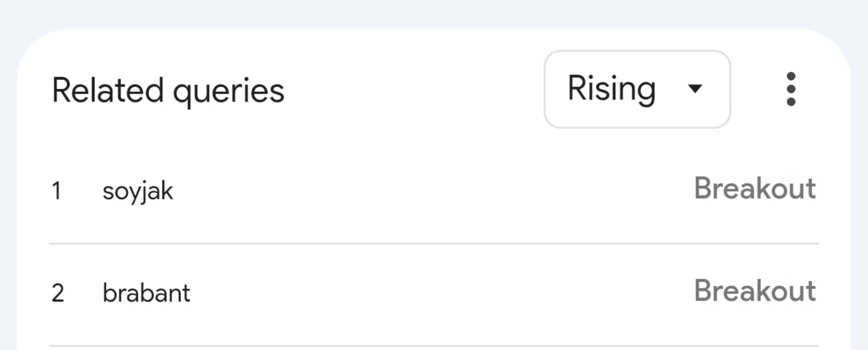Click rank number 2 beside brabant

[x=58, y=293]
